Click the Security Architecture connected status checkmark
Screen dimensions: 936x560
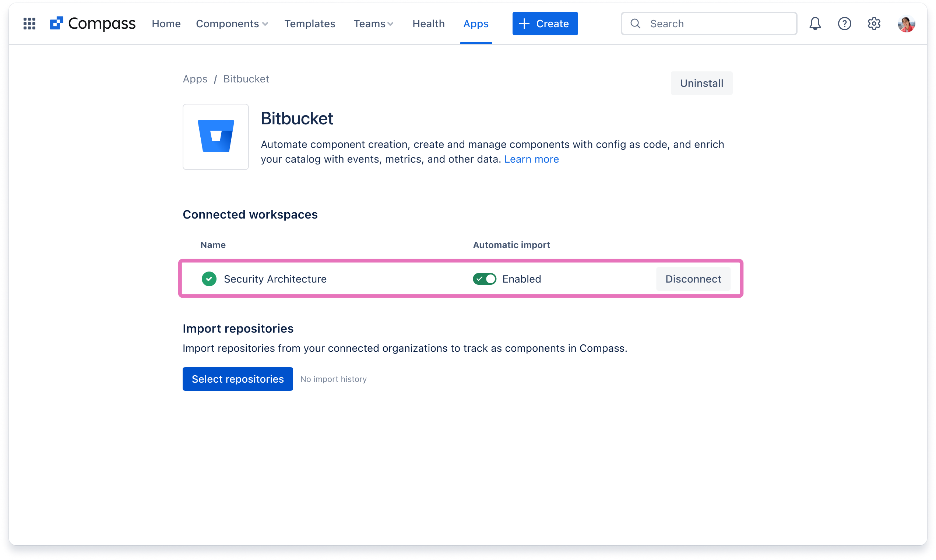pyautogui.click(x=208, y=279)
